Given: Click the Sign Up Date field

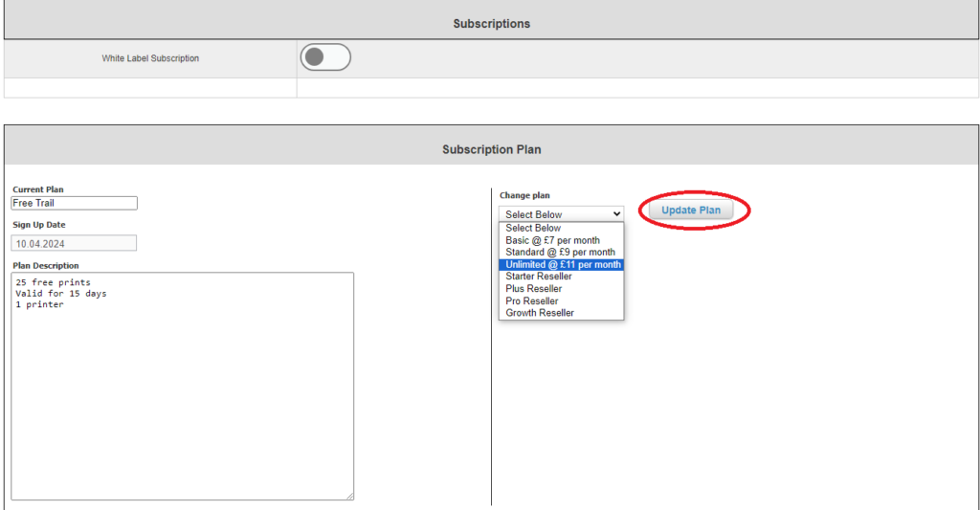Looking at the screenshot, I should coord(75,243).
